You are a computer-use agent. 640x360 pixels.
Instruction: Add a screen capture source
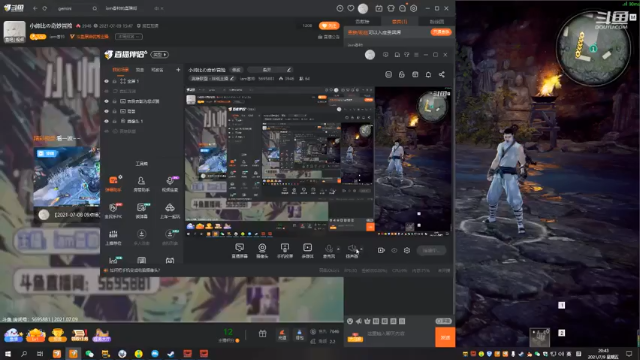[240, 250]
